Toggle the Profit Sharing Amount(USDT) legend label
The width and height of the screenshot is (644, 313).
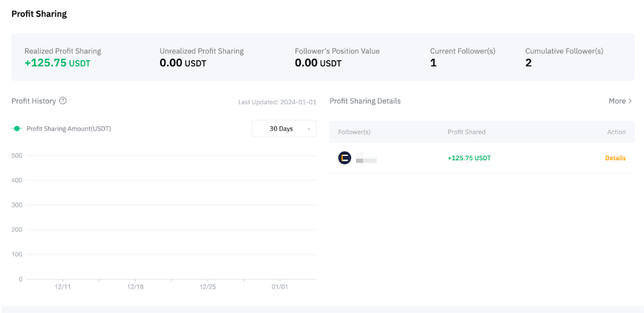pos(69,129)
